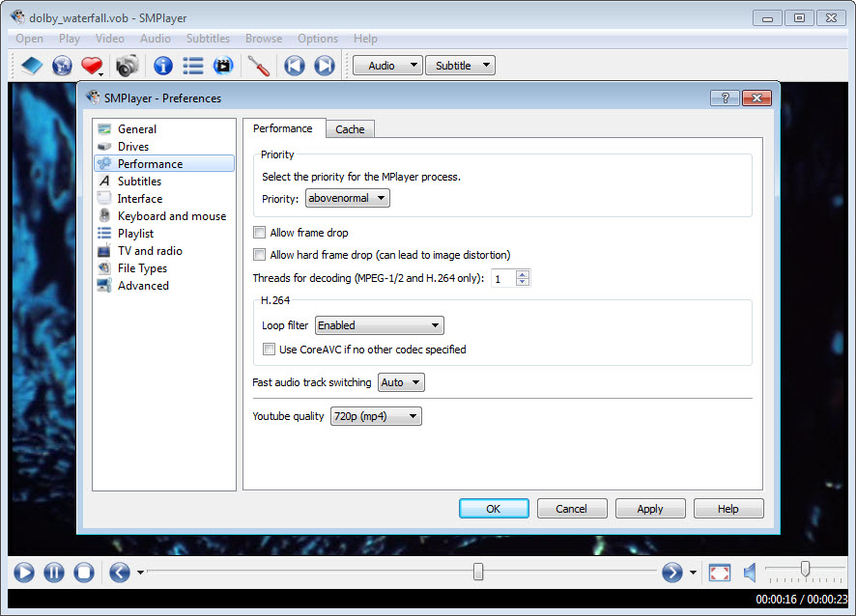Open the Audio menu in menu bar
The width and height of the screenshot is (856, 616).
[155, 39]
